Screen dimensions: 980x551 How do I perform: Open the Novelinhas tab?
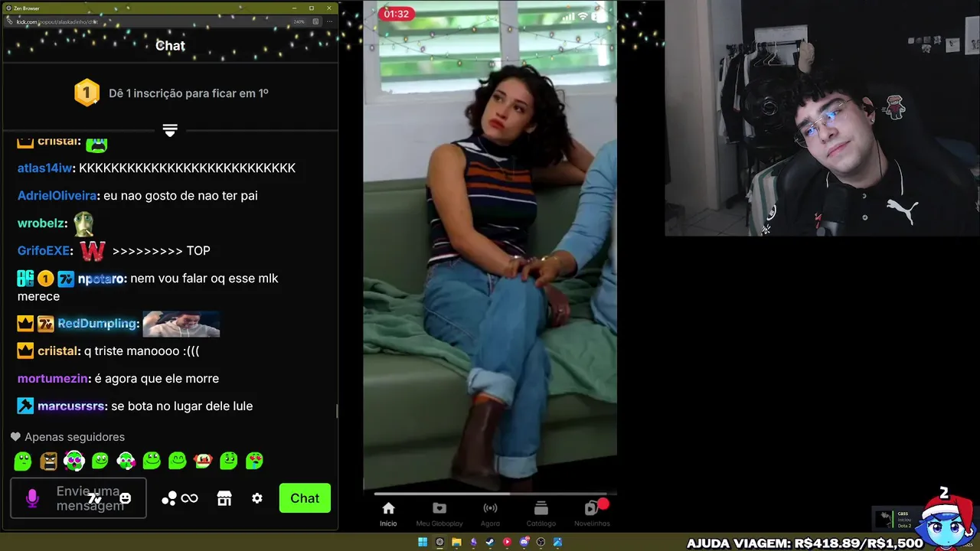(x=592, y=514)
